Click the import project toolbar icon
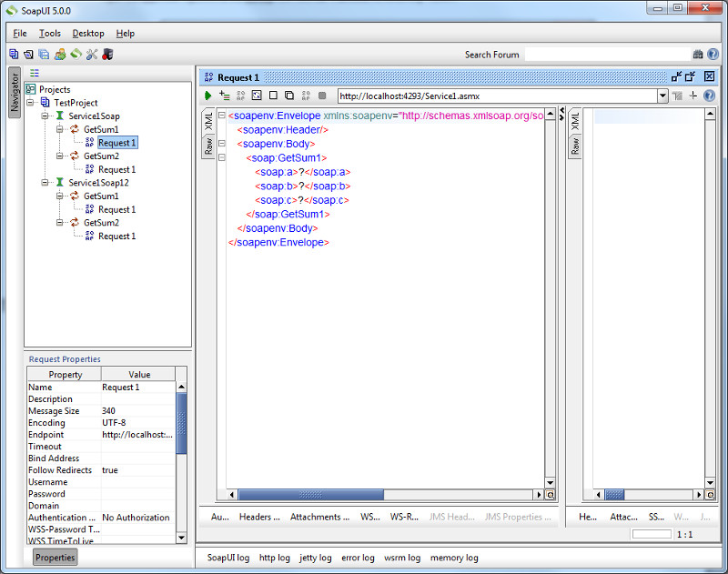Viewport: 728px width, 574px height. pos(29,55)
